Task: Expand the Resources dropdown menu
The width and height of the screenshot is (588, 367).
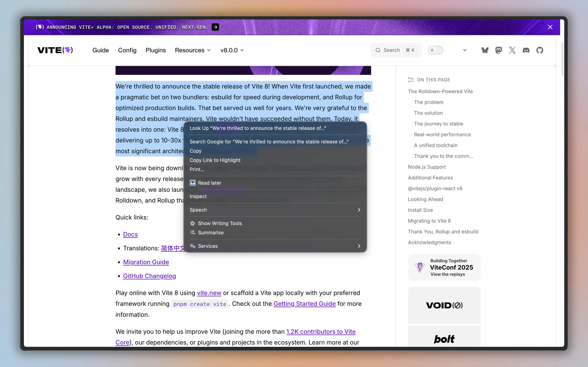Action: [x=193, y=50]
